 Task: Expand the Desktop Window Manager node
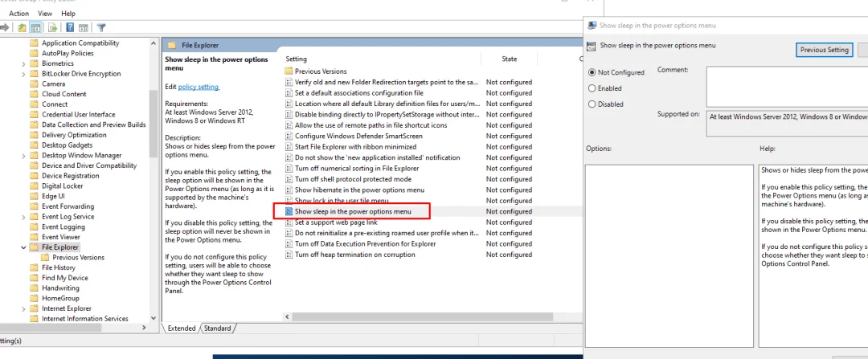(23, 156)
